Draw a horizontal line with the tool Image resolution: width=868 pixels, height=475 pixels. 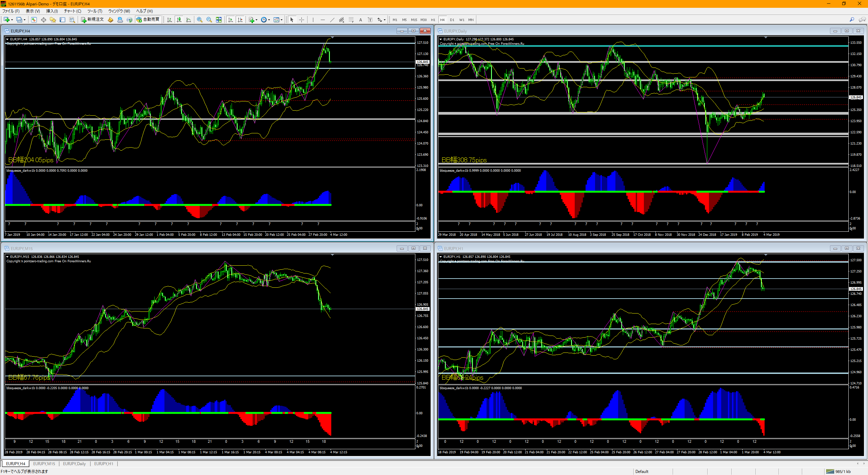point(322,20)
